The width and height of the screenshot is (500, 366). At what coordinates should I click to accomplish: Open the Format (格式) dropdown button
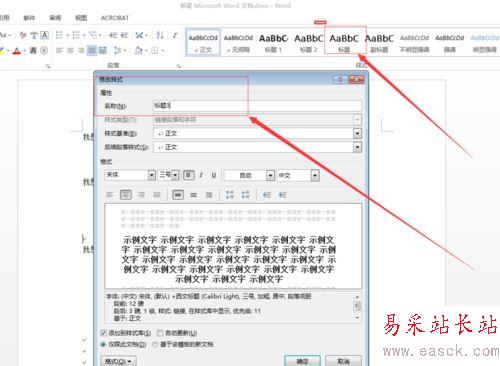coord(118,361)
